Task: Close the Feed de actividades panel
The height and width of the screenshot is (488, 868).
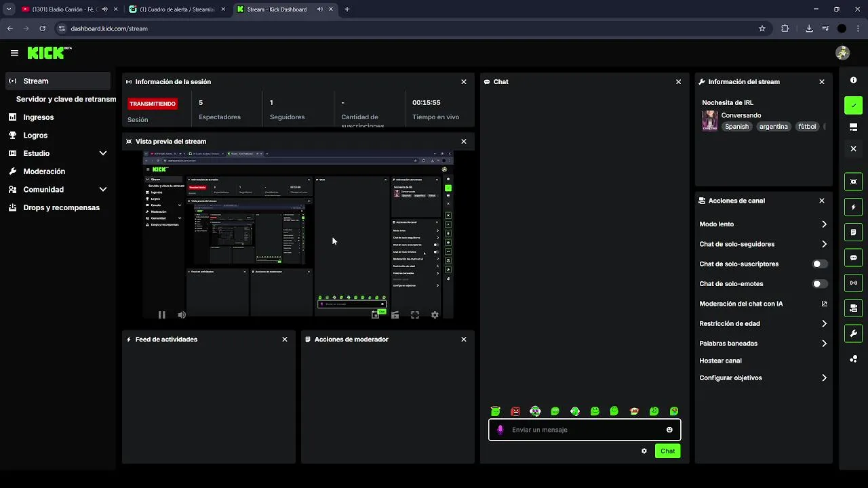Action: point(285,339)
